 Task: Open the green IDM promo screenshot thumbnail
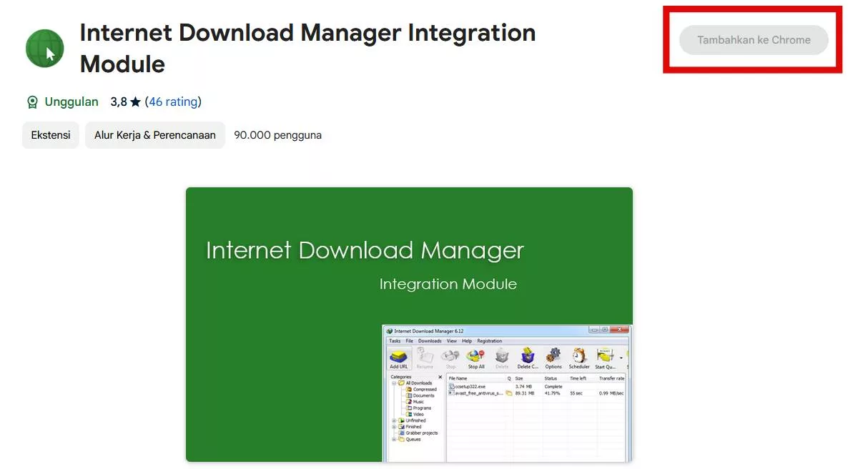[409, 325]
